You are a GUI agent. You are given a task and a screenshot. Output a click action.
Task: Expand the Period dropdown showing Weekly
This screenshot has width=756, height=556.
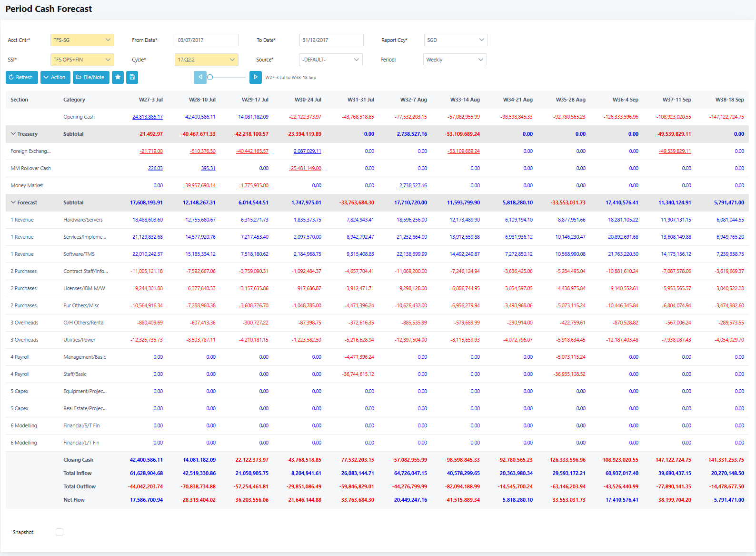(455, 60)
